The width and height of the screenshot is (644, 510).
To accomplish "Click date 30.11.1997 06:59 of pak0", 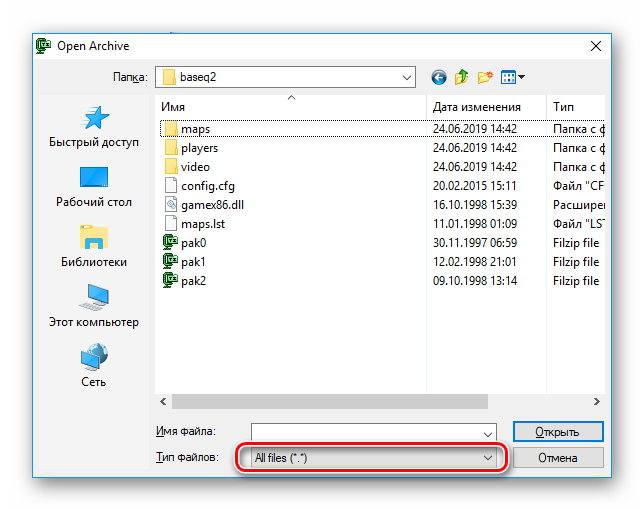I will click(x=475, y=243).
